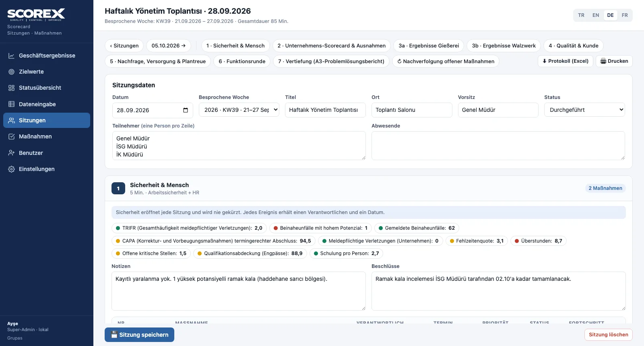Viewport: 644px width, 346px height.
Task: Click the Beschlüsse text area
Action: (499, 291)
